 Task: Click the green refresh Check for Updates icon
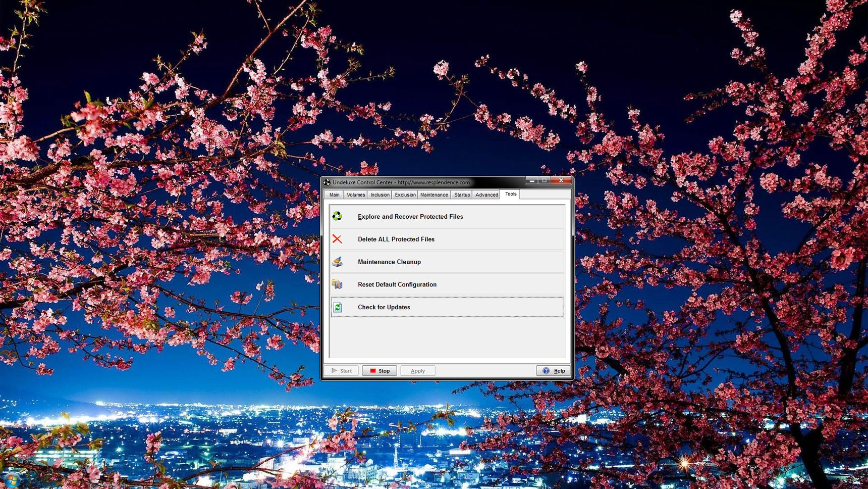point(338,307)
